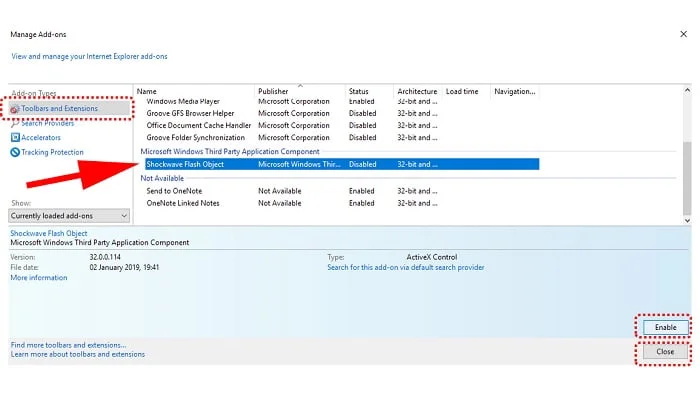Click the Not Available group header

click(162, 178)
